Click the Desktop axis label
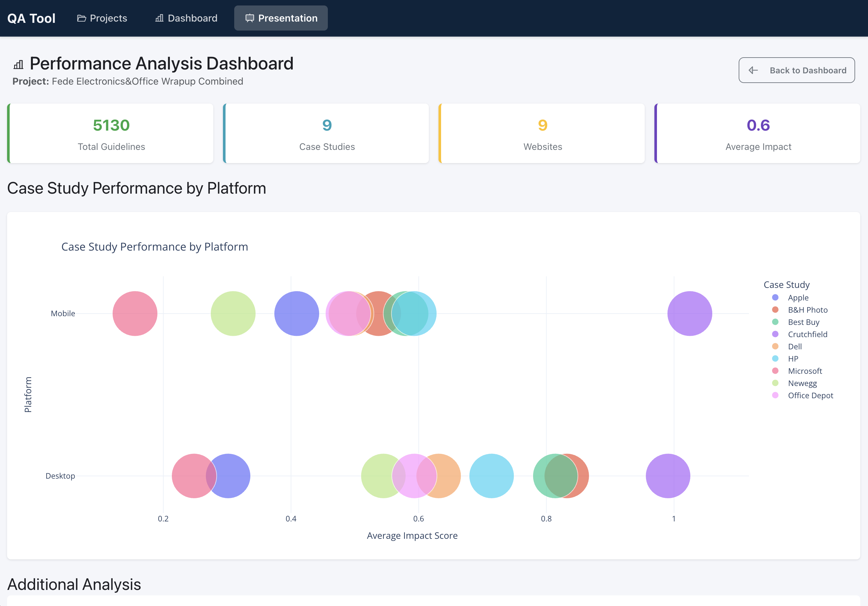 click(x=60, y=476)
